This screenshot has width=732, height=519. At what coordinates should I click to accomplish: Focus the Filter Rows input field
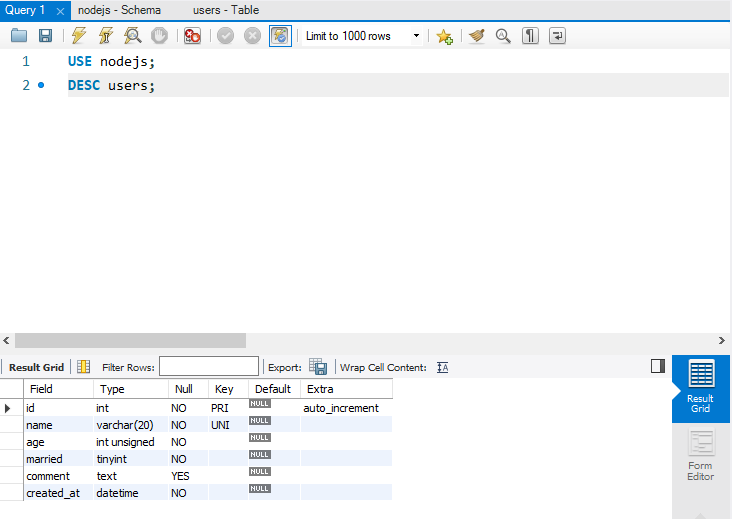[209, 366]
